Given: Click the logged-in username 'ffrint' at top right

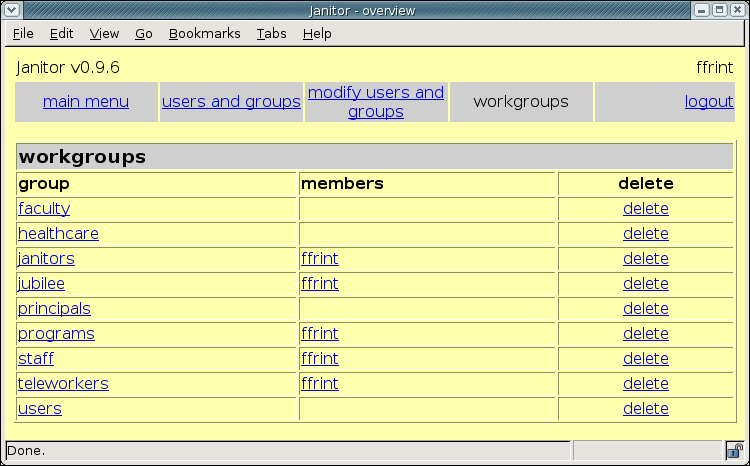Looking at the screenshot, I should pos(715,67).
